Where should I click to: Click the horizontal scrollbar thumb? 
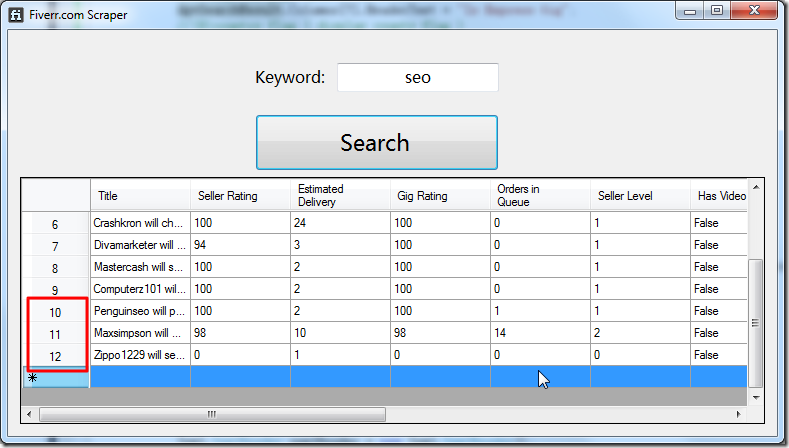(x=212, y=414)
